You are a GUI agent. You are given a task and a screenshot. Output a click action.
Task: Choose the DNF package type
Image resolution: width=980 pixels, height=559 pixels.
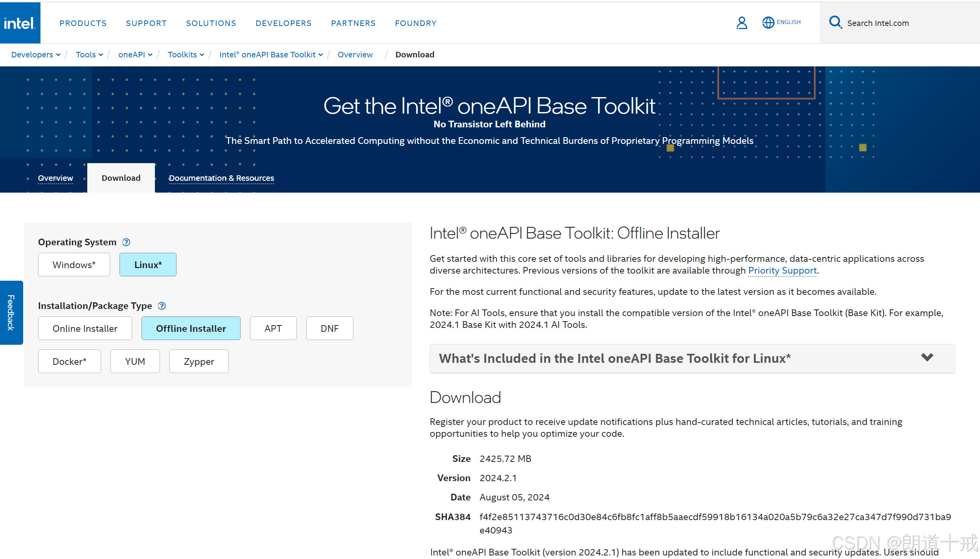pyautogui.click(x=329, y=328)
